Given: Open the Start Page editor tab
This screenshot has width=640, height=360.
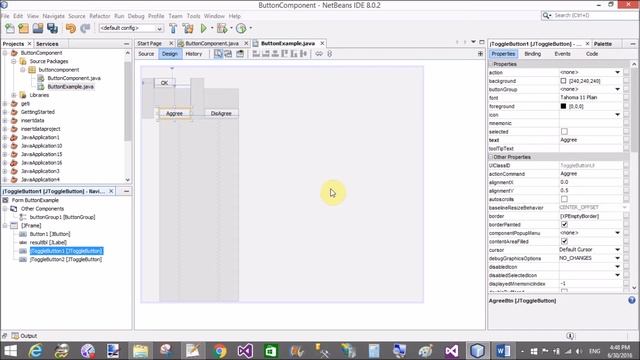Looking at the screenshot, I should tap(149, 43).
